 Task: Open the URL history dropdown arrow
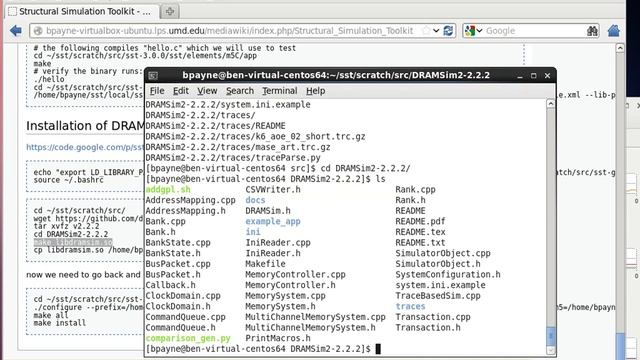(x=436, y=31)
